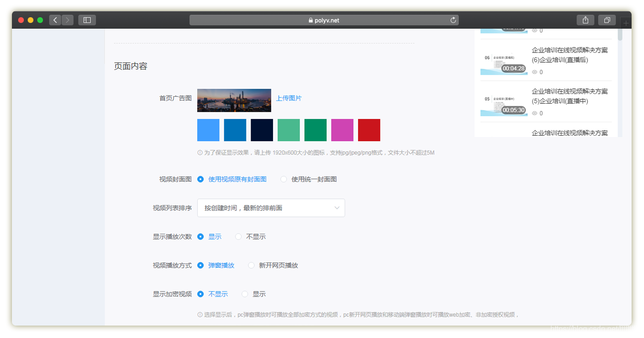Click the polyv.net address bar

tap(324, 20)
